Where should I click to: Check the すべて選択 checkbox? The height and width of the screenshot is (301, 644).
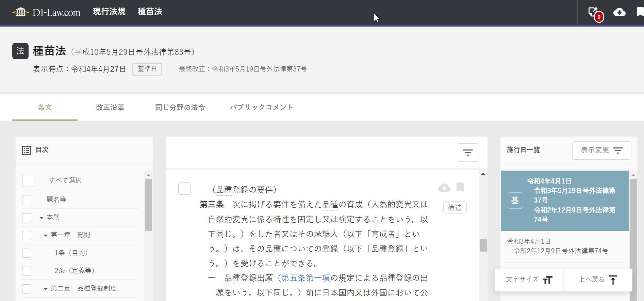pyautogui.click(x=28, y=181)
